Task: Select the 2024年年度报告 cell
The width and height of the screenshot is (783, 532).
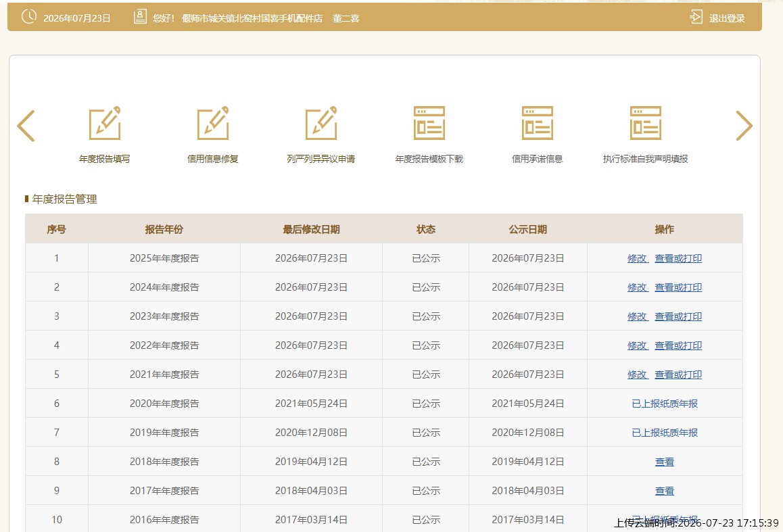Action: click(x=164, y=287)
